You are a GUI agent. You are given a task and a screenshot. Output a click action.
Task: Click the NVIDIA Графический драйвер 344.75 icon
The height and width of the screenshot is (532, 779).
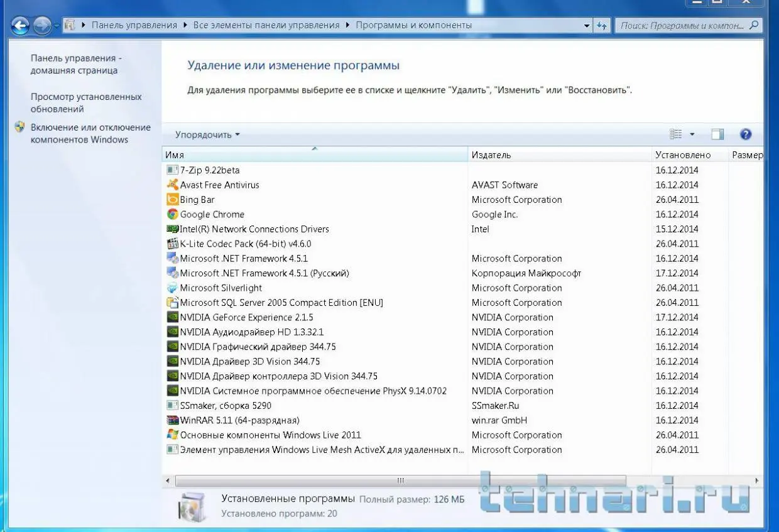[172, 347]
